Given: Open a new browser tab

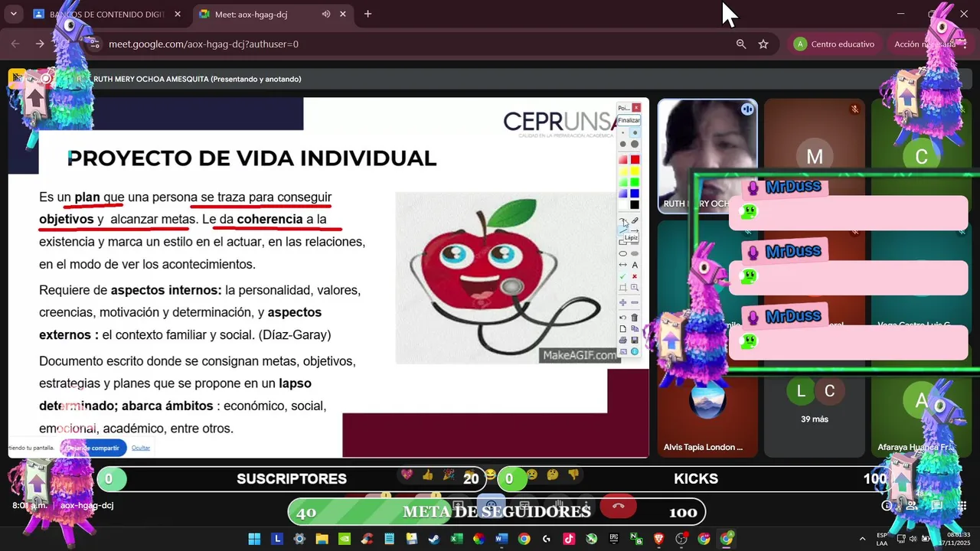Looking at the screenshot, I should [x=367, y=14].
